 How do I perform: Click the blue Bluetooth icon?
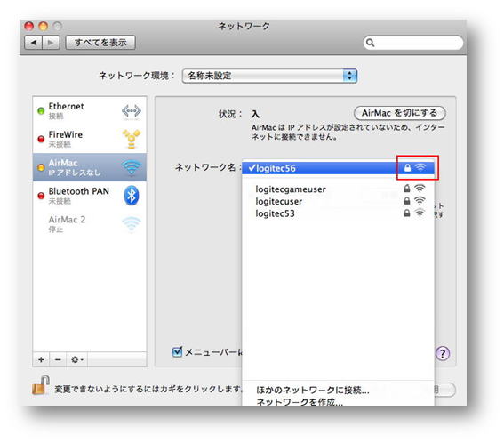point(132,196)
